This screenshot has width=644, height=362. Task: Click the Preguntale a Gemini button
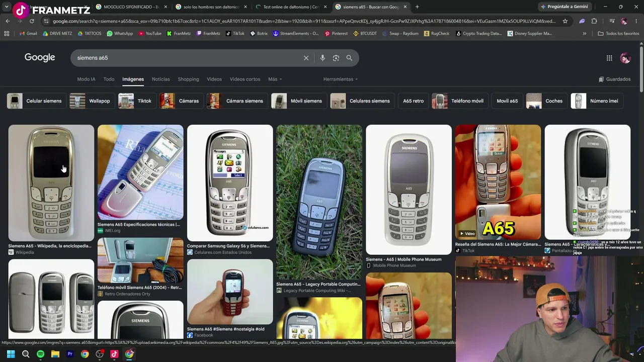pos(564,7)
